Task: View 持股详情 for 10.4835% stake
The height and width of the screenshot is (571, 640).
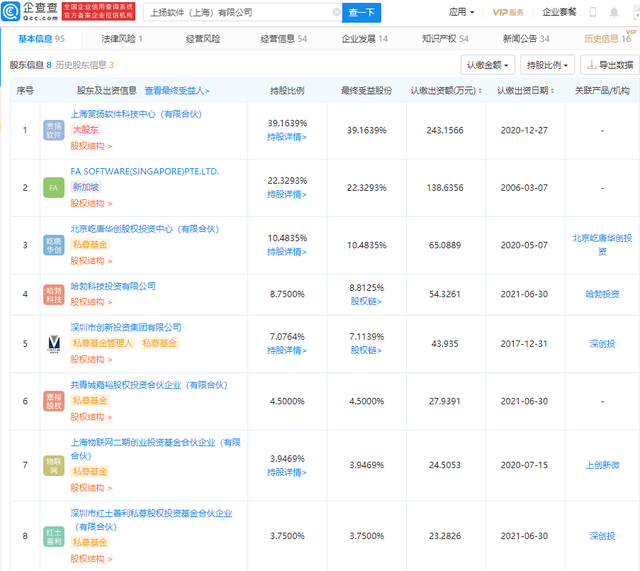Action: 287,252
